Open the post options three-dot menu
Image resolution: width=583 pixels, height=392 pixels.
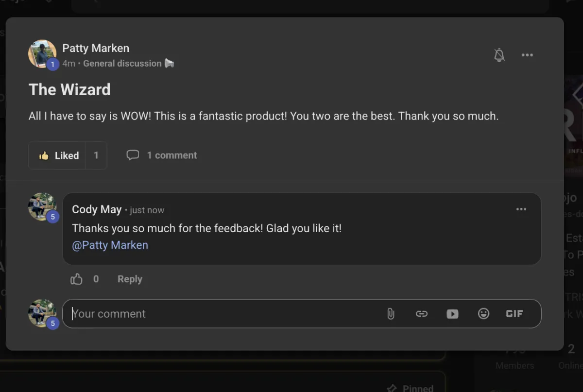pyautogui.click(x=527, y=55)
